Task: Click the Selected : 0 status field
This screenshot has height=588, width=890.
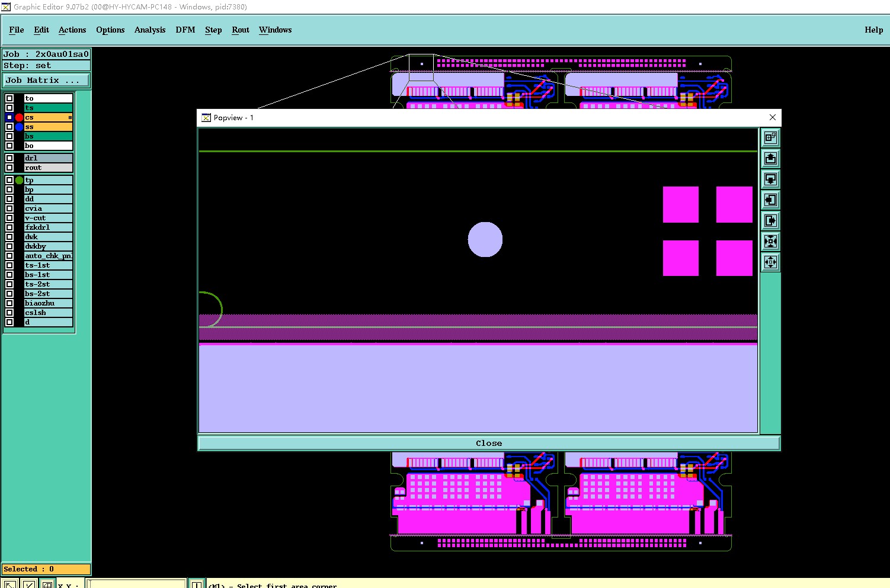Action: tap(46, 569)
